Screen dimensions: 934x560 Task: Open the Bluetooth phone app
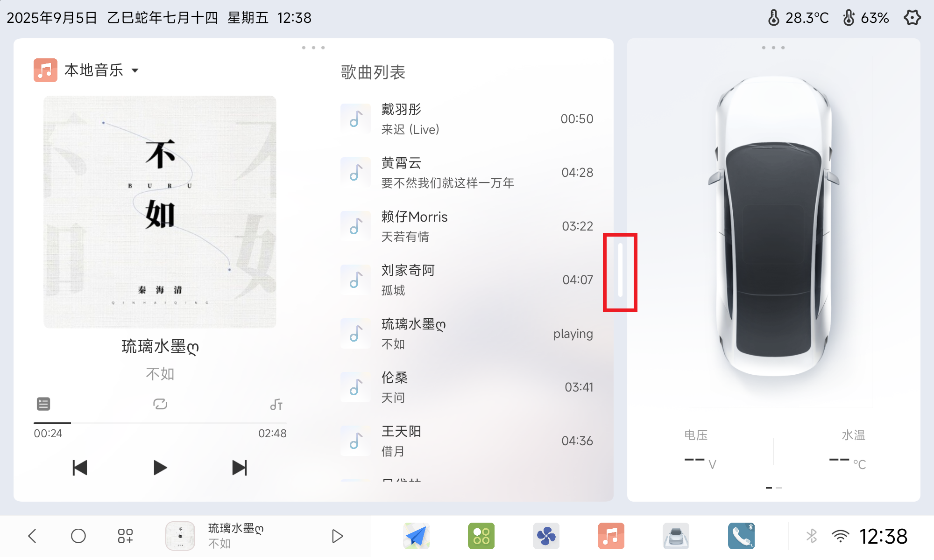741,536
